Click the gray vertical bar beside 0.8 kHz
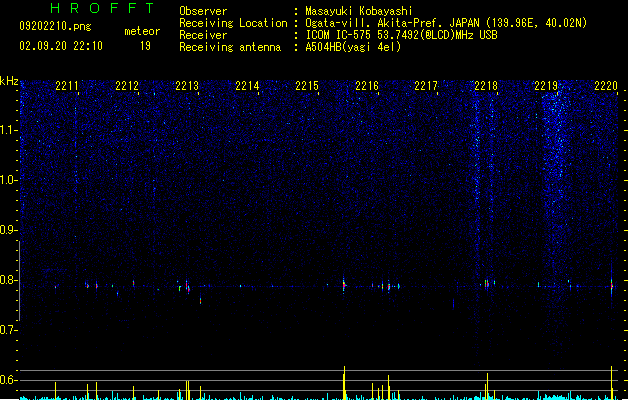The image size is (629, 400). [x=19, y=281]
